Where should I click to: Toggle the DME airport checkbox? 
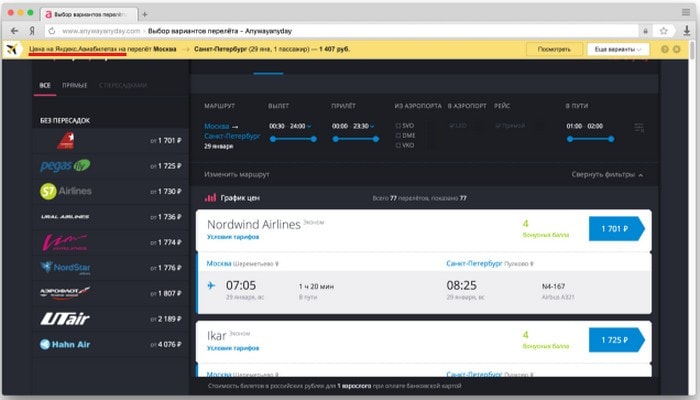pos(398,136)
